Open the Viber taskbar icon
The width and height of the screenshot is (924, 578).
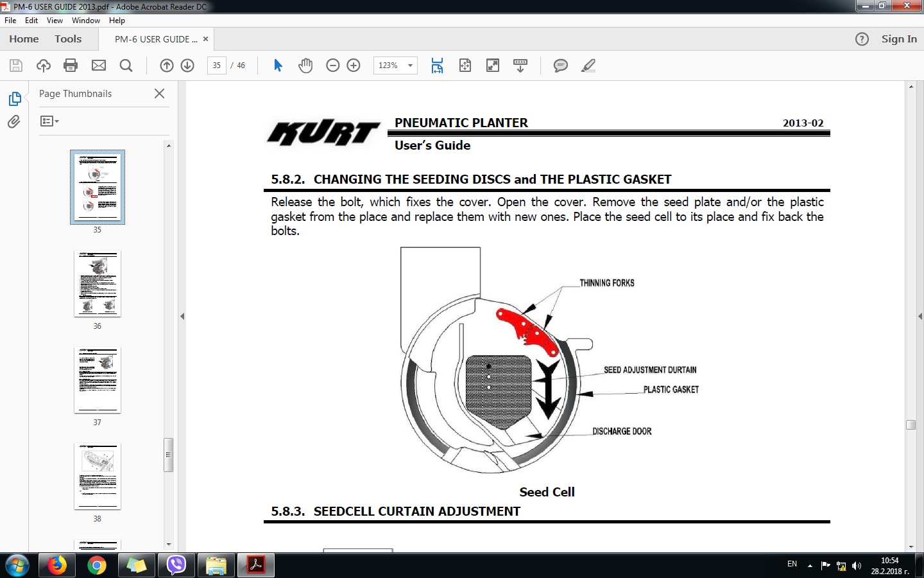[x=176, y=566]
